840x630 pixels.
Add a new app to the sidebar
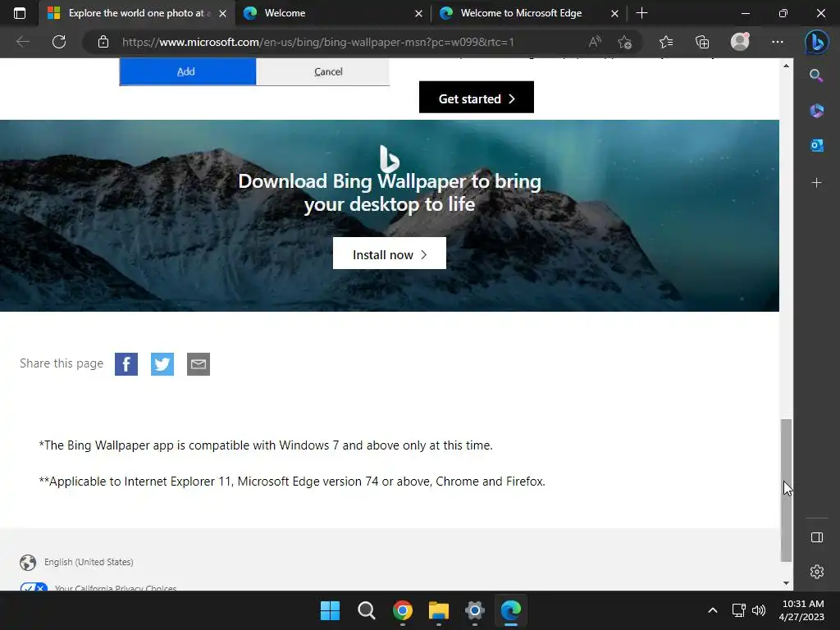[816, 183]
